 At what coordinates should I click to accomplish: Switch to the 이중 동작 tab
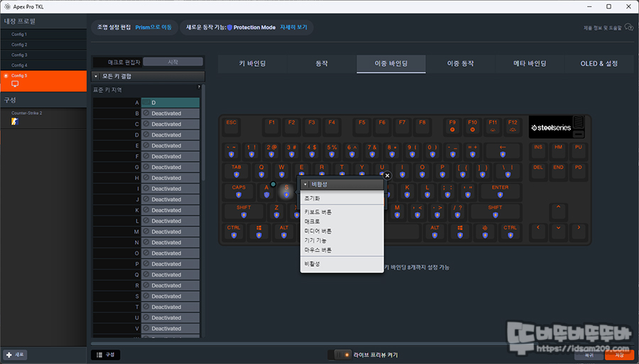click(x=461, y=64)
